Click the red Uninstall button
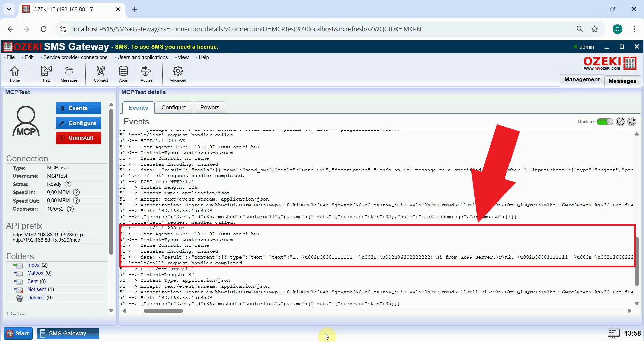 tap(78, 138)
